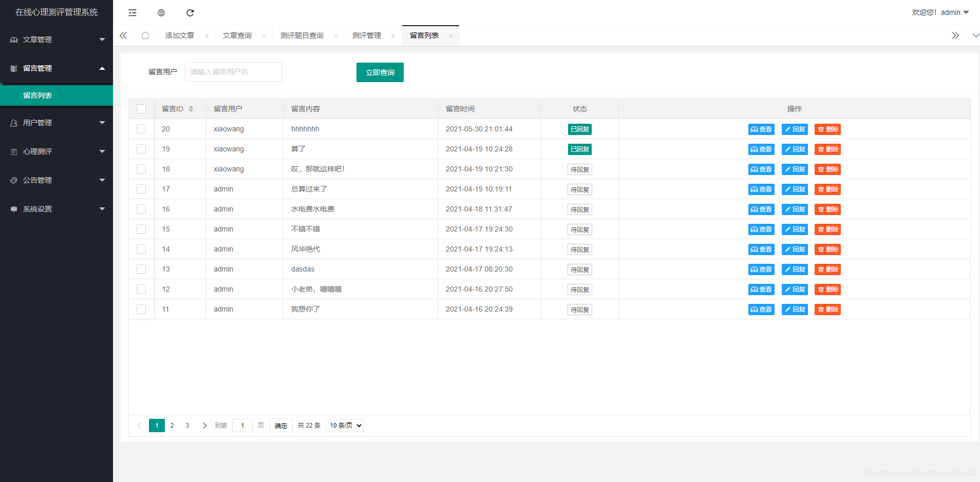Switch to the 文章查询 tab

tap(237, 35)
